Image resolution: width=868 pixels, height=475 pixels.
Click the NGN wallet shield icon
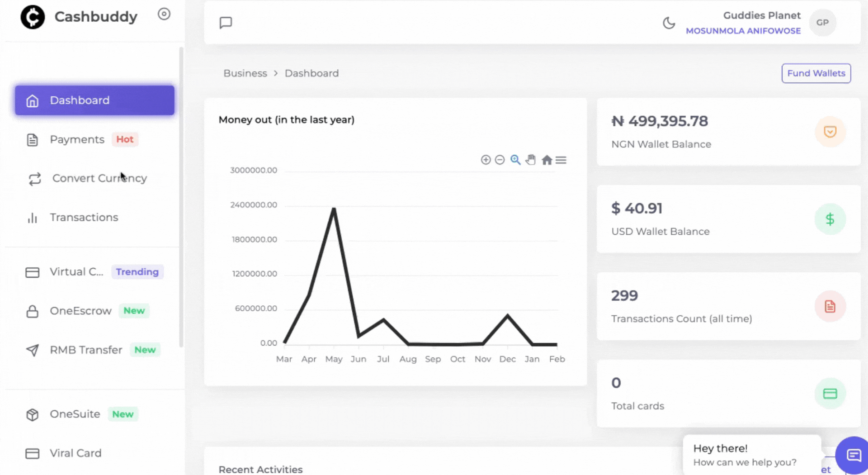[830, 132]
